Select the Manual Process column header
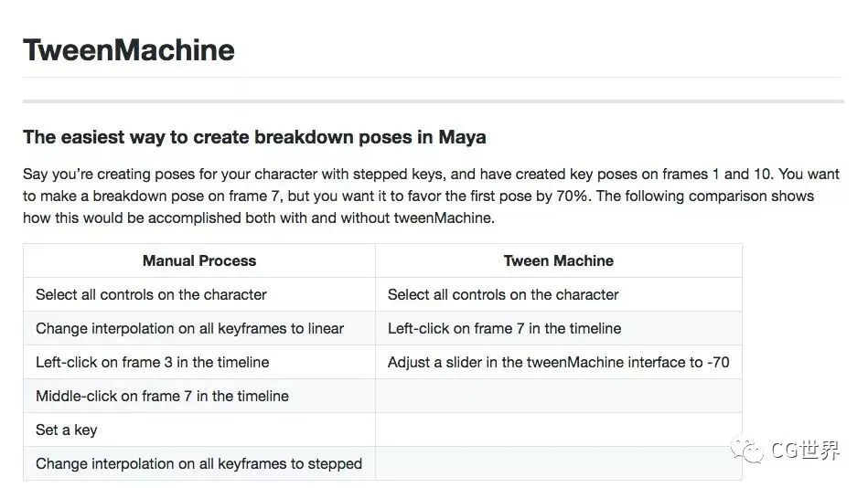The height and width of the screenshot is (488, 868). pyautogui.click(x=199, y=260)
